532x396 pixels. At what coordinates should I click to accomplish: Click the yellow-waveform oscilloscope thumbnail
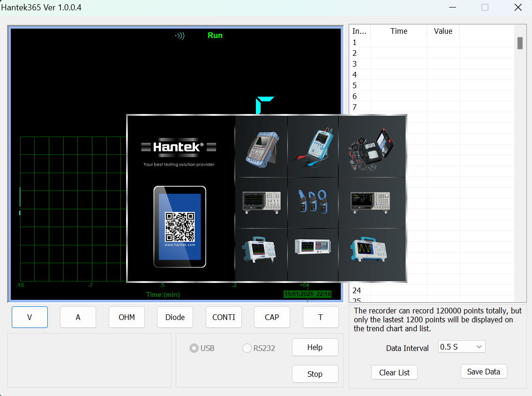368,249
